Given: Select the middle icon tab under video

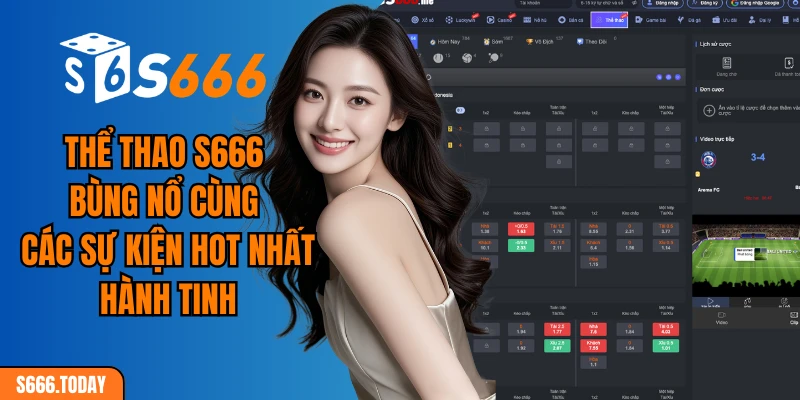Looking at the screenshot, I should [747, 303].
